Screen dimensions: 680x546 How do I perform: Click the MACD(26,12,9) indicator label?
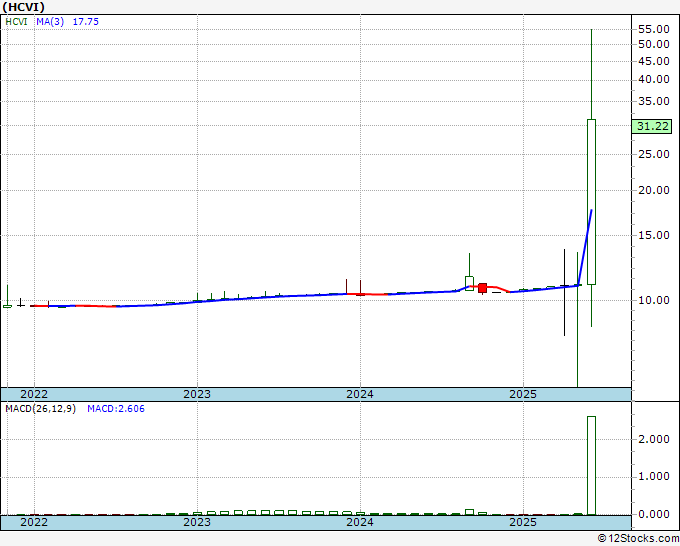(40, 409)
